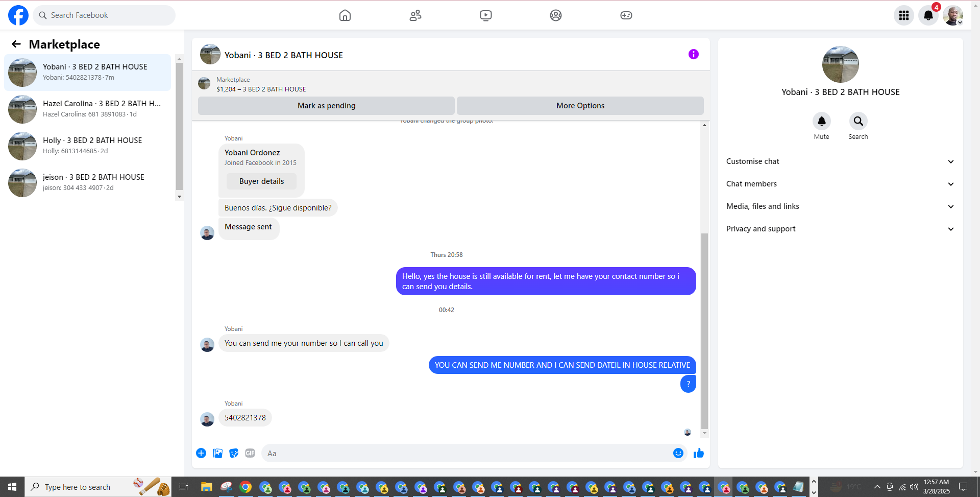Viewport: 980px width, 497px height.
Task: Open the Friends icon in top navigation
Action: (x=415, y=15)
